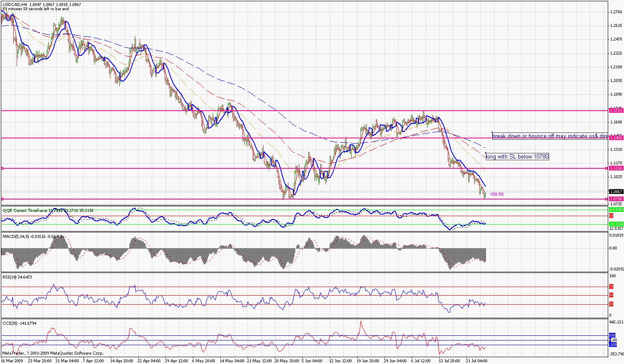Select the square handle on the 1.0790 line

coord(3,199)
